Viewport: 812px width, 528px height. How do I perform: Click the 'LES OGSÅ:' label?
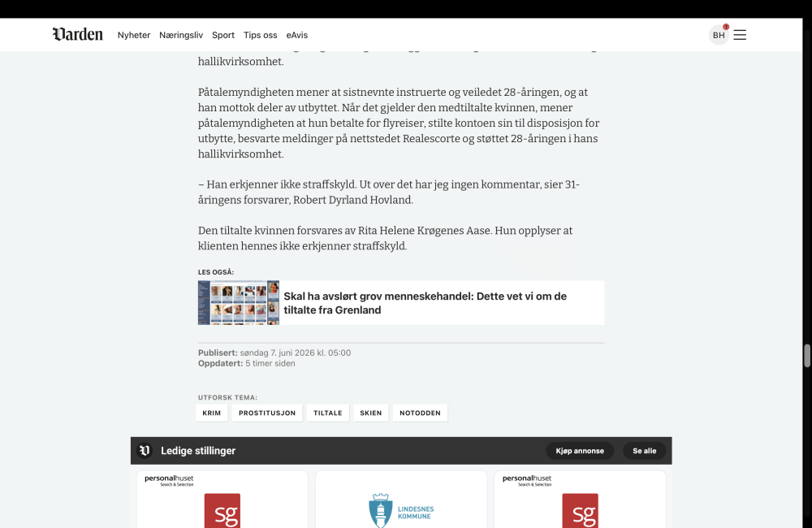[216, 272]
